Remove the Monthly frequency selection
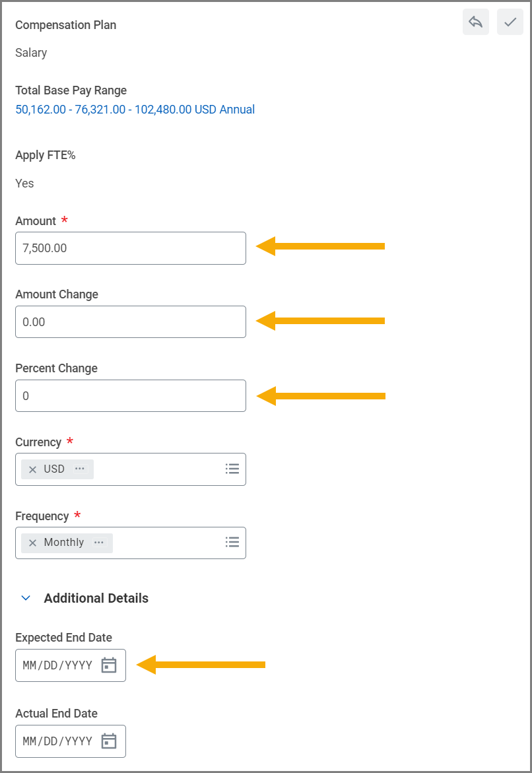The width and height of the screenshot is (532, 773). [x=32, y=543]
